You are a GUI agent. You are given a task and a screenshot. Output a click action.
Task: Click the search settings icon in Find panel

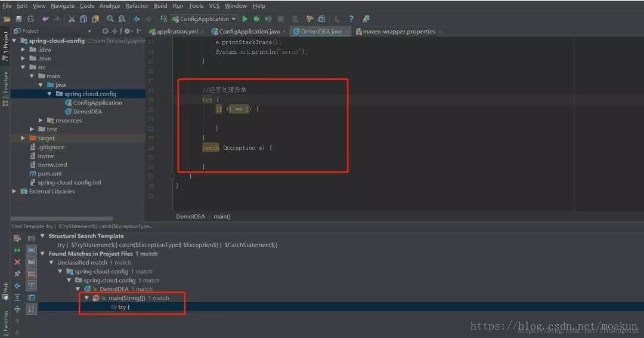(x=17, y=238)
